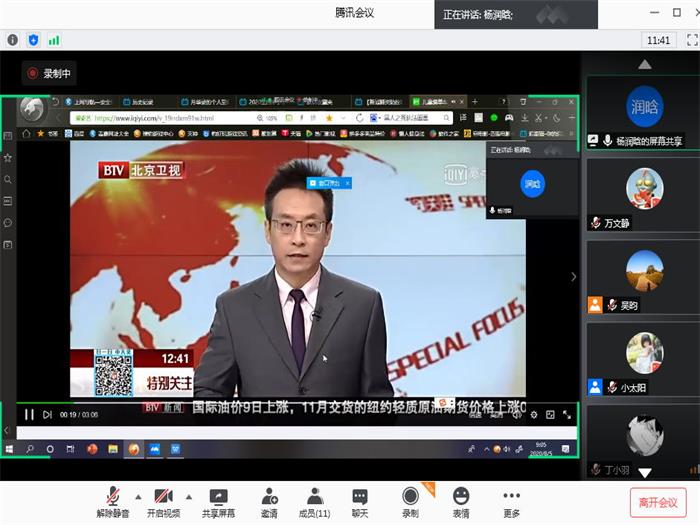Reload page in shared browser
Viewport: 700px width, 525px height.
[x=359, y=118]
